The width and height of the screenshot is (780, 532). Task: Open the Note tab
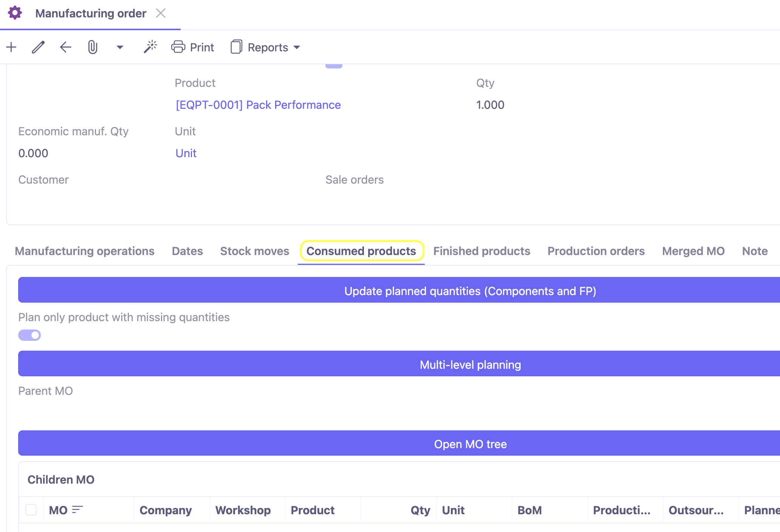point(755,251)
